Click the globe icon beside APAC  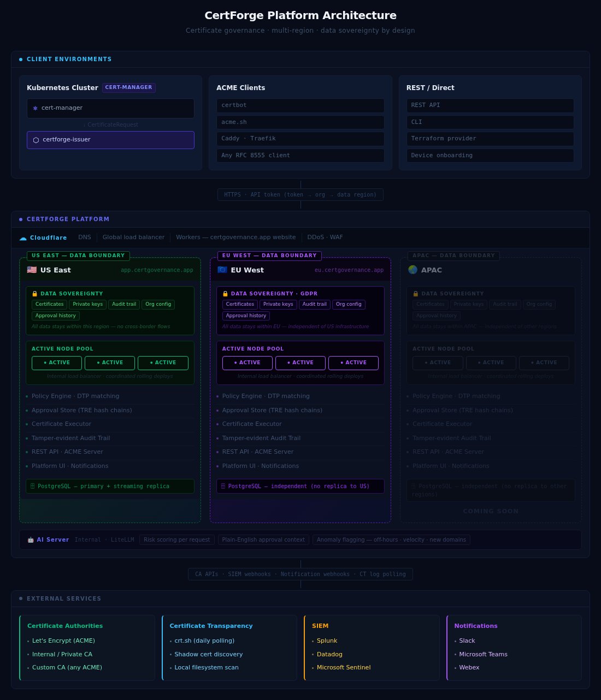pos(413,270)
